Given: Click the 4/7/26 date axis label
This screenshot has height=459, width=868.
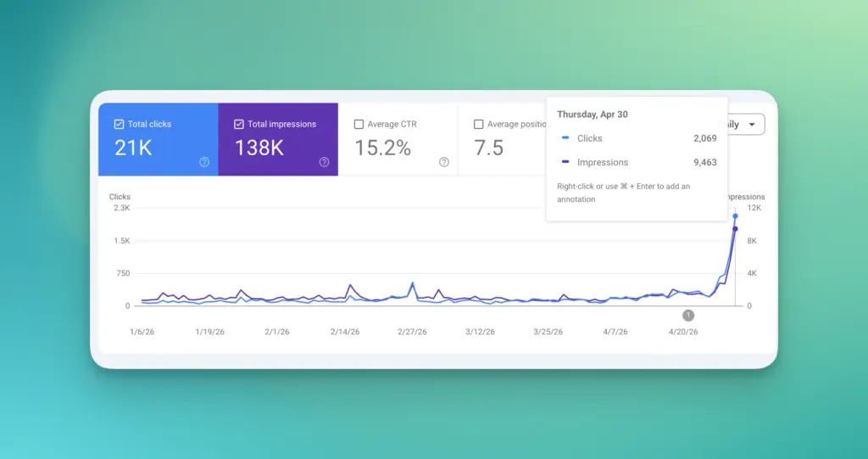Looking at the screenshot, I should [615, 332].
